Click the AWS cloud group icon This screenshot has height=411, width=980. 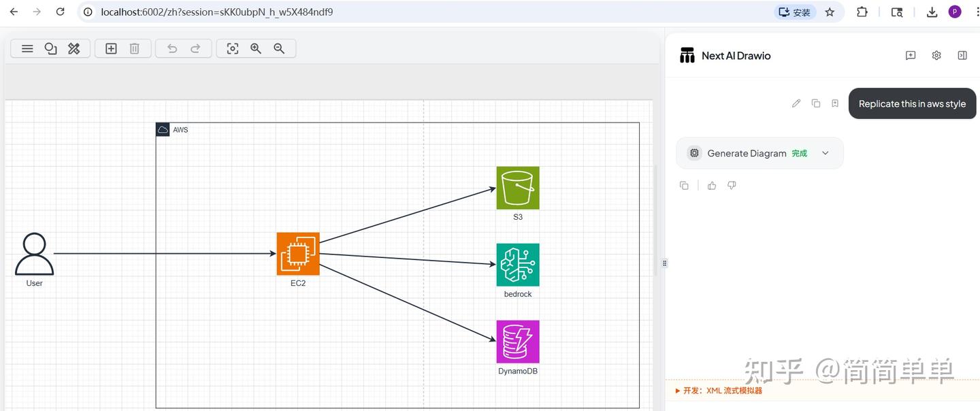tap(163, 129)
